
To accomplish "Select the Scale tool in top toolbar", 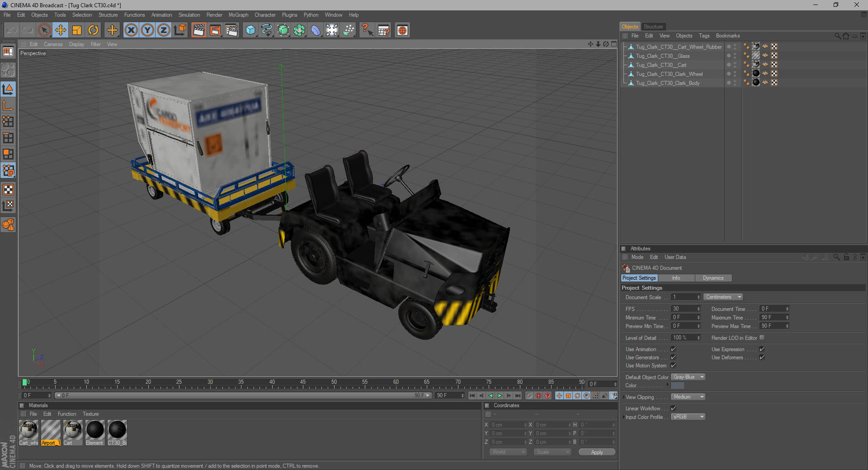I will pos(77,30).
